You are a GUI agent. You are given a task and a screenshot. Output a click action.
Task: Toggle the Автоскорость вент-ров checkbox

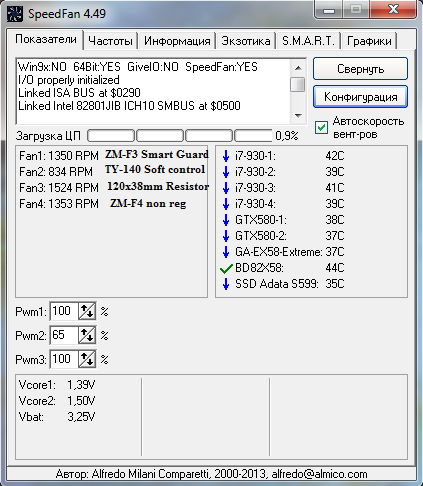pos(321,127)
